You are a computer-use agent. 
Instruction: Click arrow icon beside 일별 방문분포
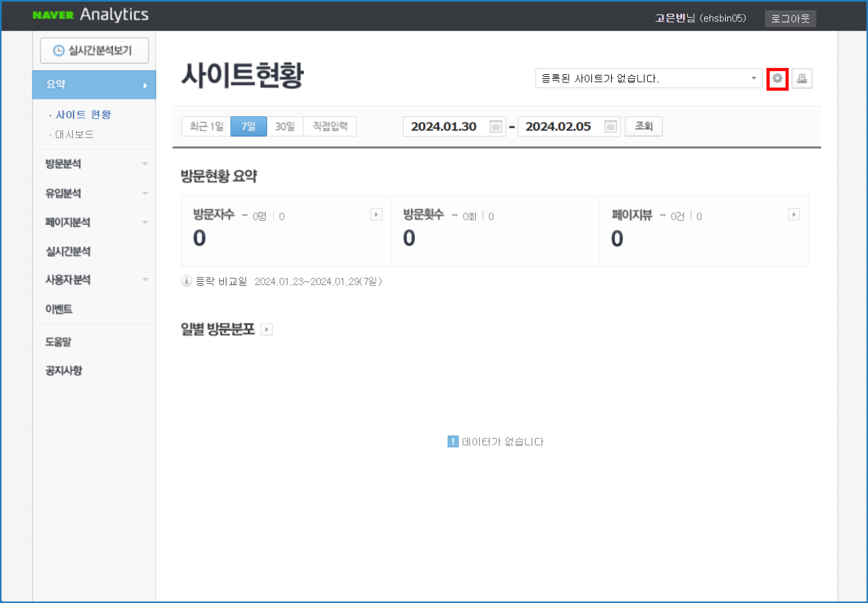(267, 329)
